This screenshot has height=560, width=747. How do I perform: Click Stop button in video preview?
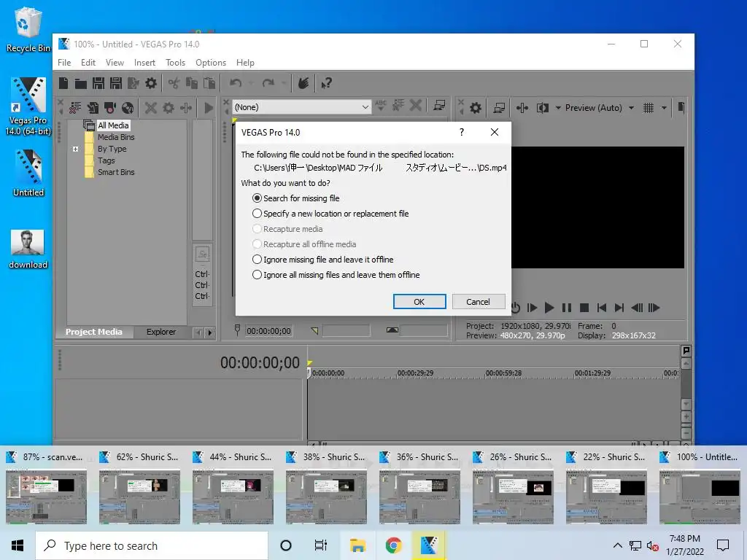click(x=584, y=308)
